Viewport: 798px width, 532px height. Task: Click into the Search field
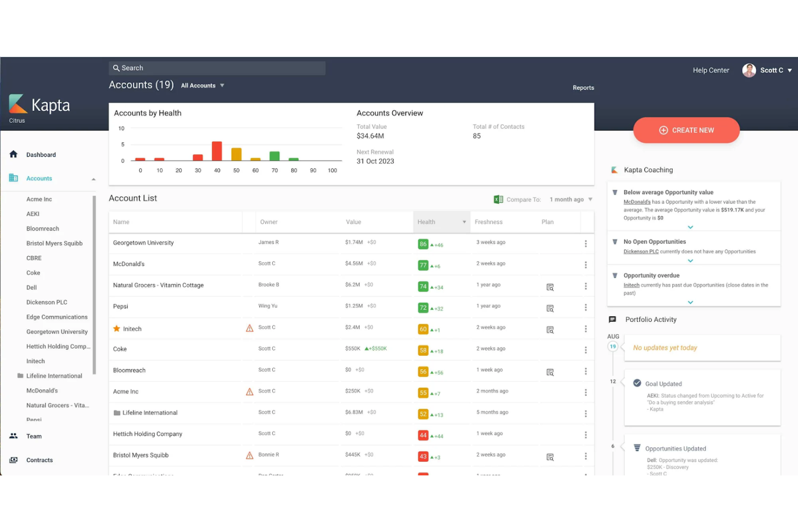(217, 68)
